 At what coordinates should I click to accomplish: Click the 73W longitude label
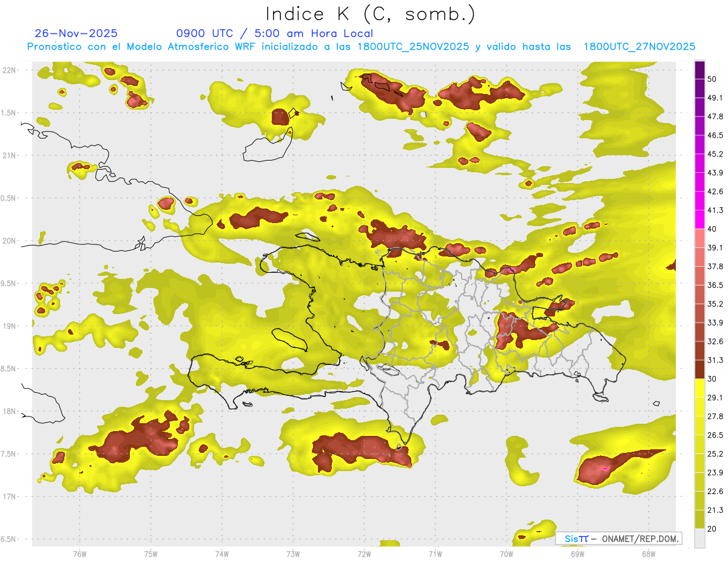[293, 554]
